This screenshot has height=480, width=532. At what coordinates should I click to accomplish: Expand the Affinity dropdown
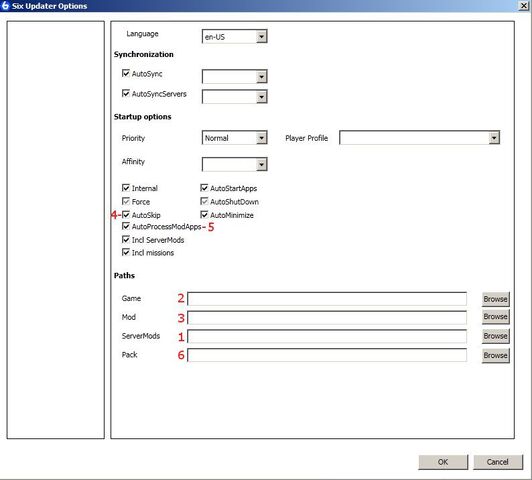pos(234,164)
